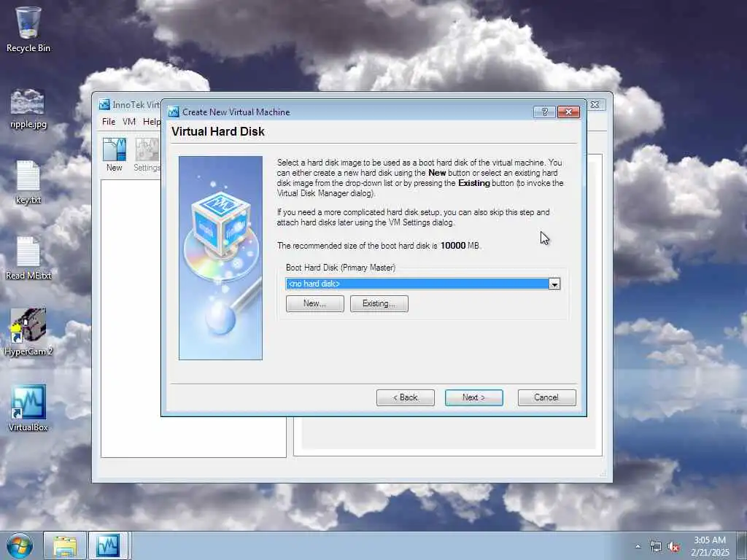Proceed with the Next > button
747x560 pixels.
point(474,397)
